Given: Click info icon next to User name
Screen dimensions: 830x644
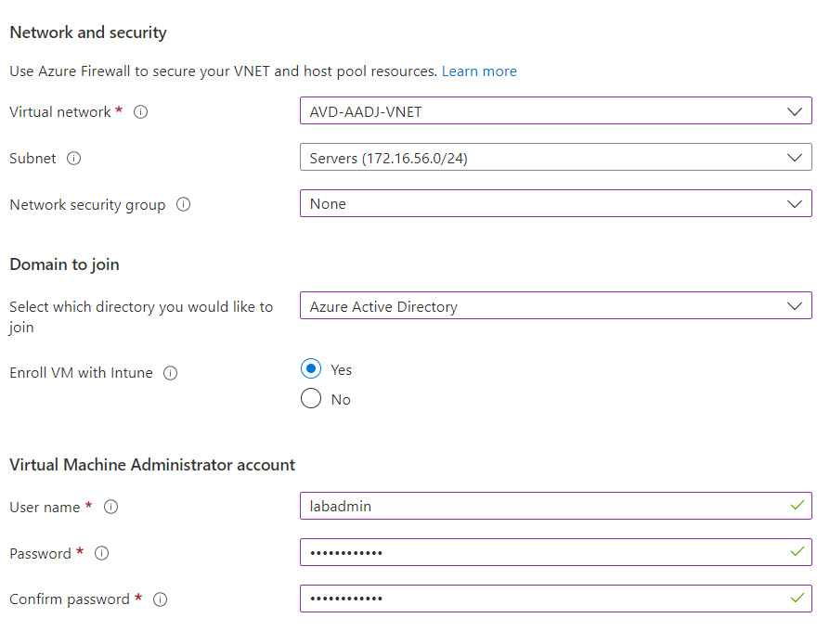Looking at the screenshot, I should click(x=110, y=508).
